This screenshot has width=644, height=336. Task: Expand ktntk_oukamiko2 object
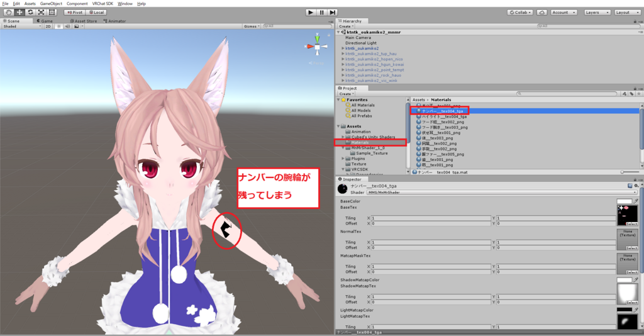343,48
